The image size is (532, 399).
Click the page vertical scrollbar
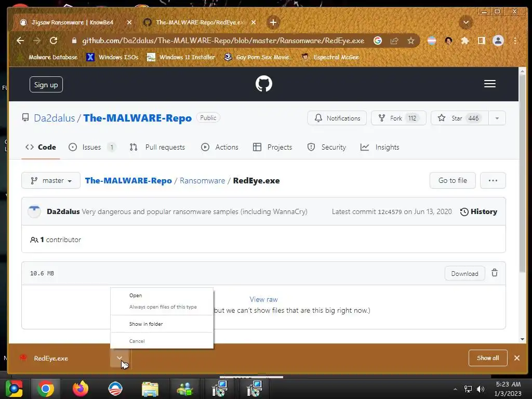coord(522,173)
